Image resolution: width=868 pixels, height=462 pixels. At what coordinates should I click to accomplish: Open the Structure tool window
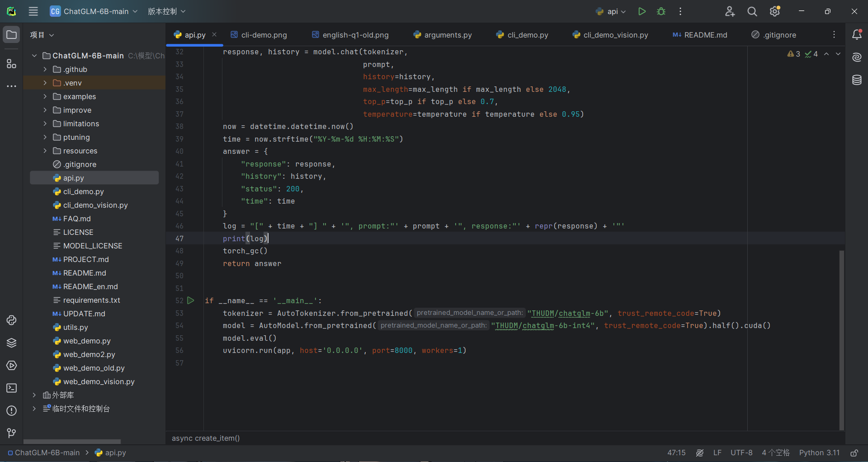[x=11, y=64]
